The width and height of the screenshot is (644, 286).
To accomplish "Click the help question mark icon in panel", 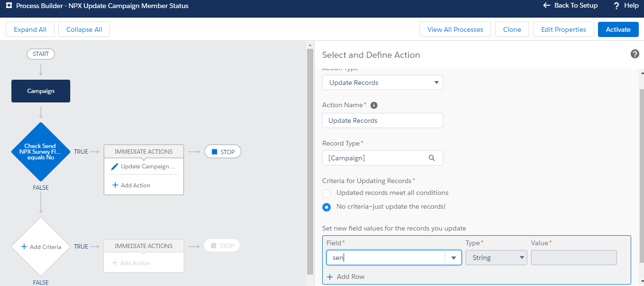I will pos(635,54).
